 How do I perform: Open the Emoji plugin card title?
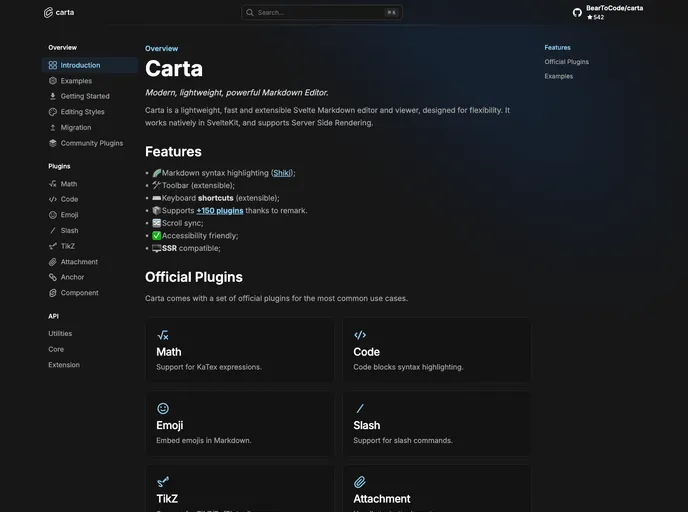169,425
